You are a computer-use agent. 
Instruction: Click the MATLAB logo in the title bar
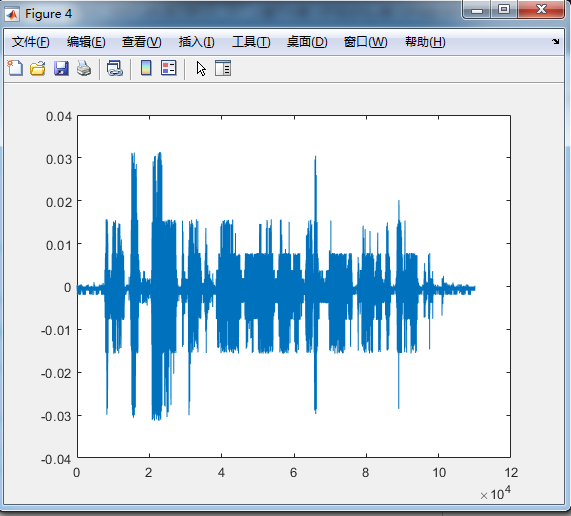[x=12, y=14]
